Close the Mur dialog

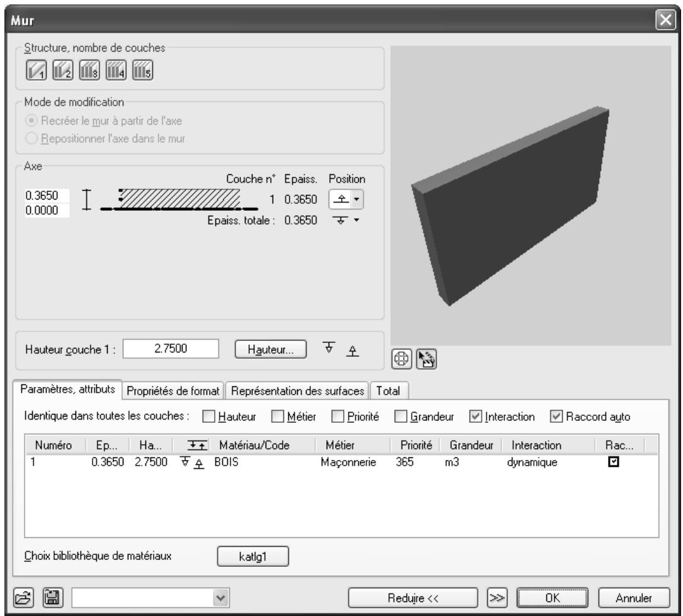[665, 20]
